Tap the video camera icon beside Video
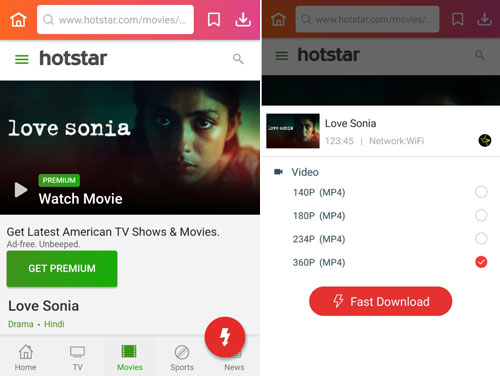The image size is (500, 376). [x=278, y=172]
